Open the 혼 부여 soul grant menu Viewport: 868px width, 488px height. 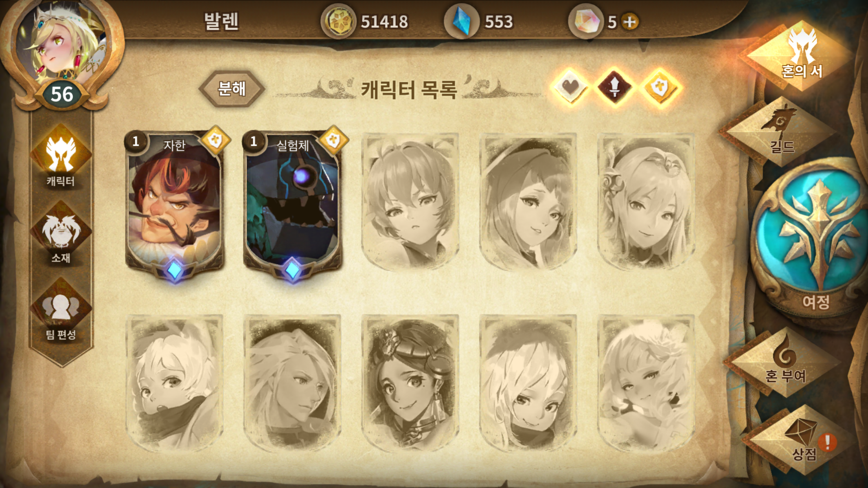pyautogui.click(x=785, y=361)
